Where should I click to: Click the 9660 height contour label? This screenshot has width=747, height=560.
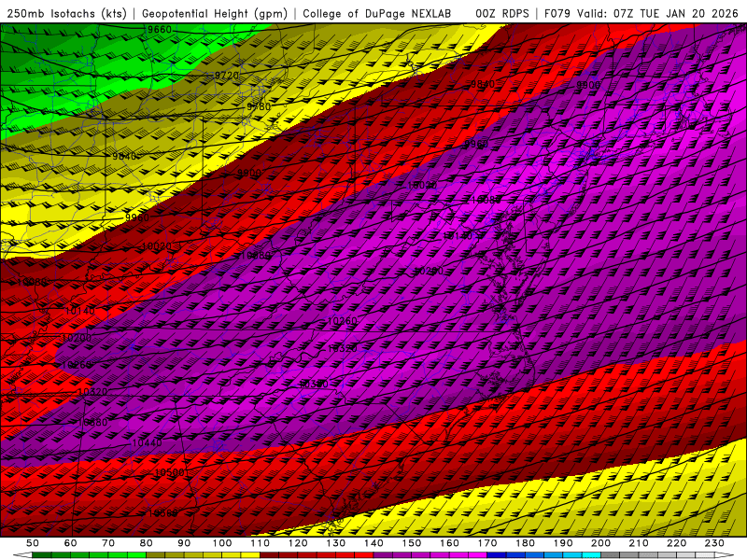pyautogui.click(x=159, y=30)
